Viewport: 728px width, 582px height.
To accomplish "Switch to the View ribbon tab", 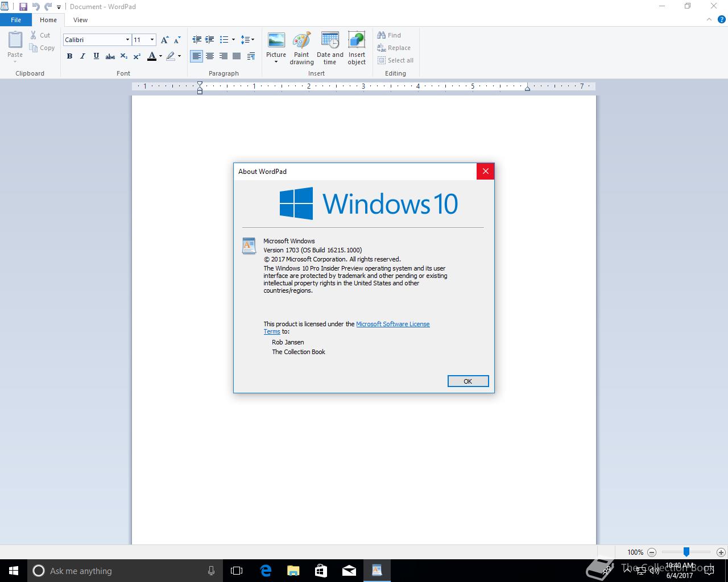I will click(x=80, y=20).
